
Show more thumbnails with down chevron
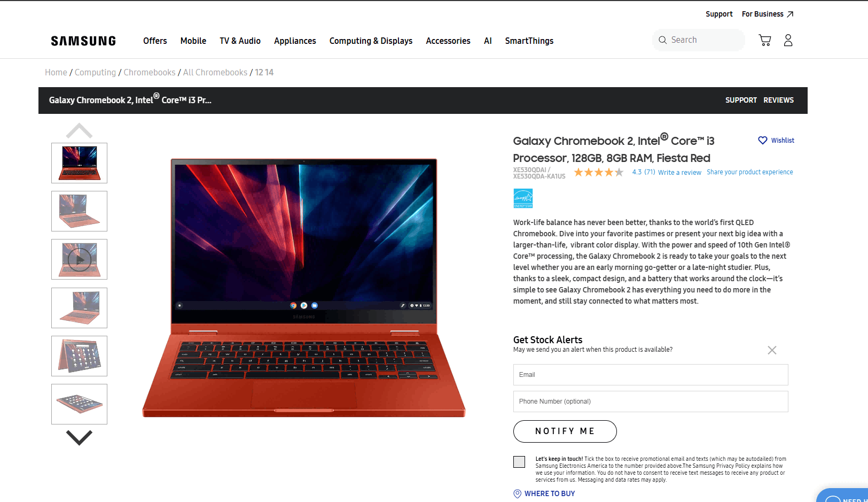79,437
